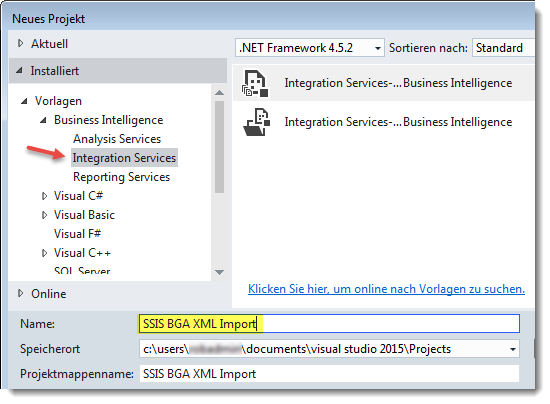This screenshot has height=404, width=550.
Task: Click scroll-up arrow in templates tree
Action: click(x=220, y=93)
